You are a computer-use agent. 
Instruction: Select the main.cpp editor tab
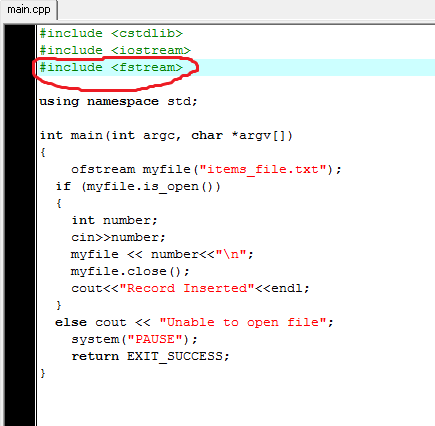tap(29, 9)
